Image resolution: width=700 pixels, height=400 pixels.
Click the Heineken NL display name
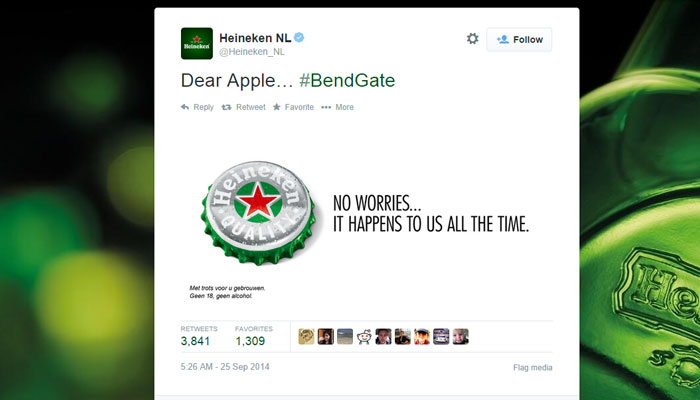coord(255,38)
